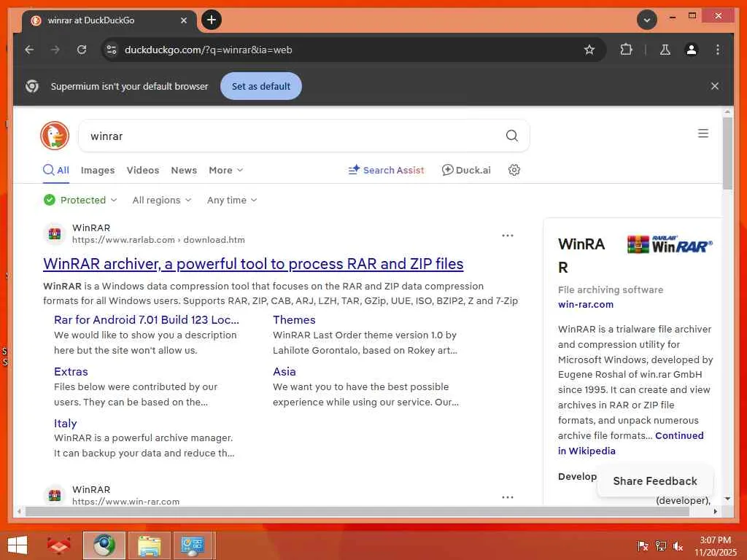
Task: Click the Set as default button
Action: click(x=261, y=86)
